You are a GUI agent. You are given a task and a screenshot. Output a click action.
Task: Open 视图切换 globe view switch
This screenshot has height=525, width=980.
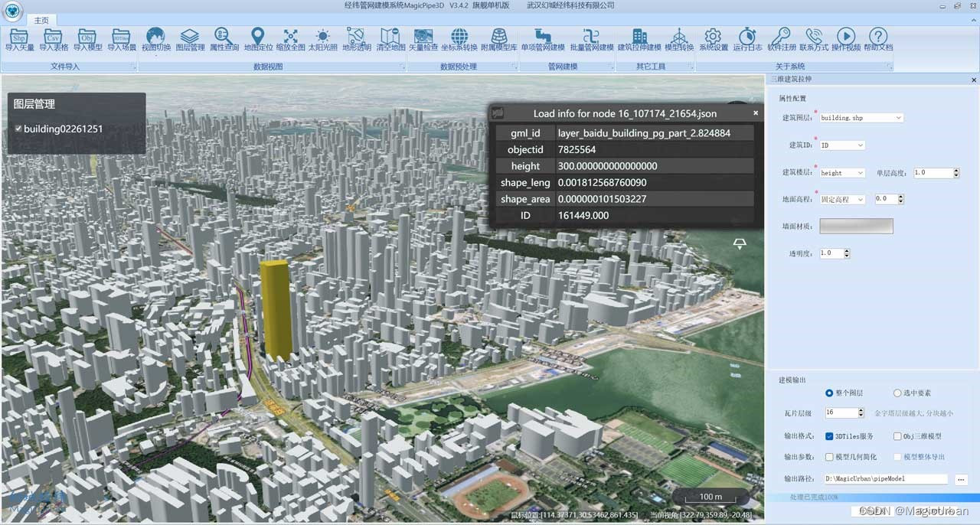pos(156,36)
